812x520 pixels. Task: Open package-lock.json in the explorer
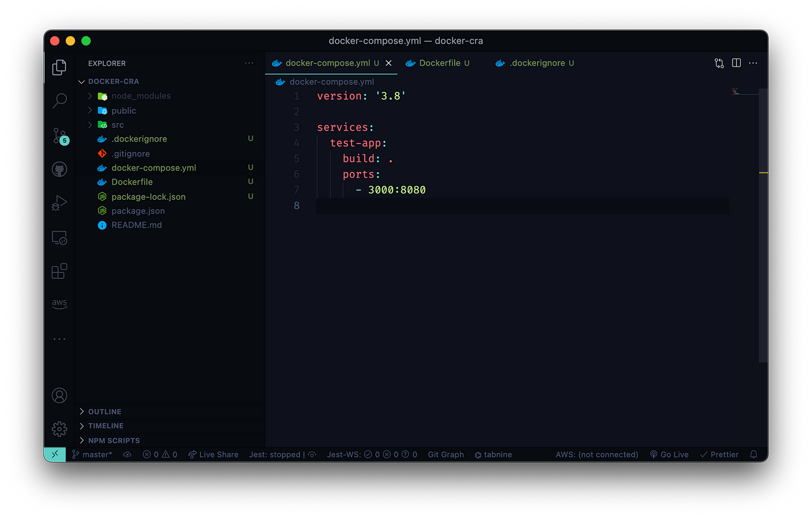pyautogui.click(x=148, y=197)
